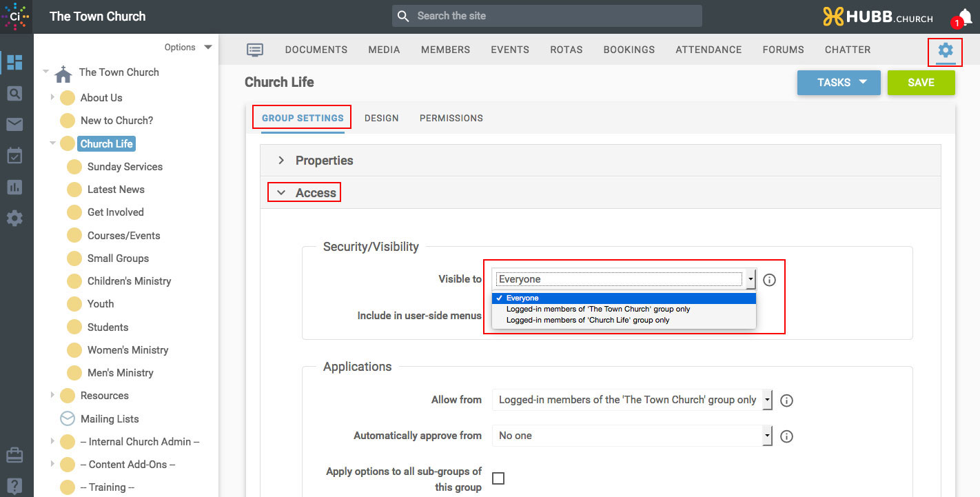Switch to the Permissions tab
Viewport: 980px width, 497px height.
pos(451,118)
